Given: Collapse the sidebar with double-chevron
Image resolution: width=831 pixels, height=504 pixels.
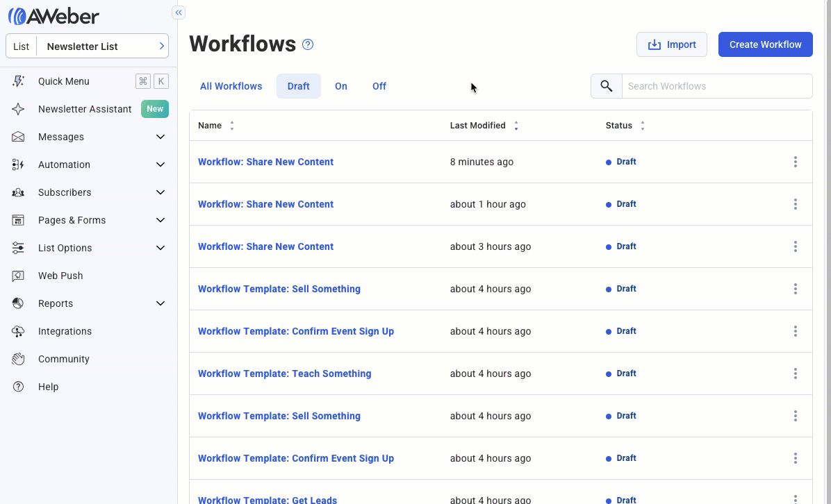Looking at the screenshot, I should tap(179, 12).
